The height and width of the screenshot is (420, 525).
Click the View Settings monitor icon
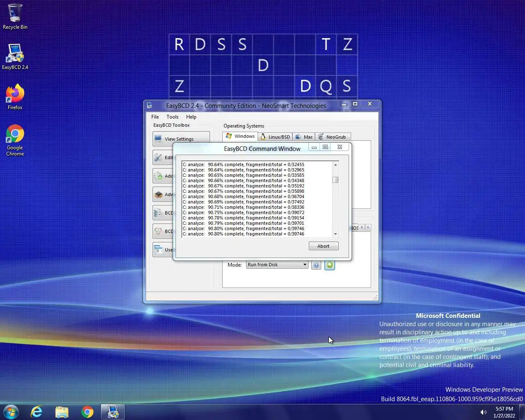click(158, 139)
